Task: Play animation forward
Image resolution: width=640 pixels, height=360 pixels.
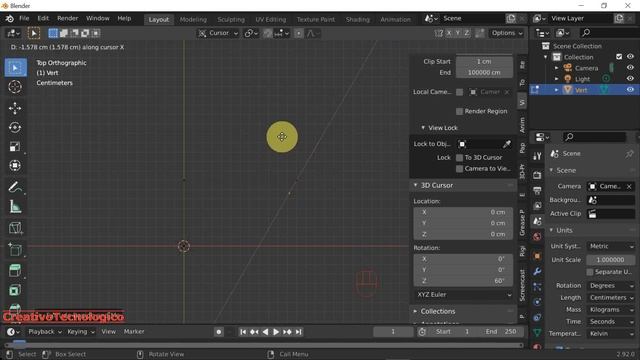Action: (x=276, y=332)
